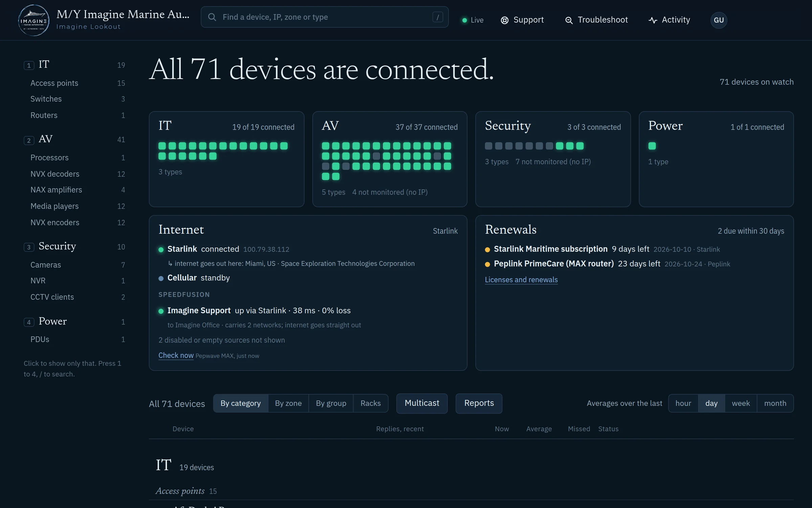The image size is (812, 508).
Task: Open the Security summary card
Action: pyautogui.click(x=553, y=159)
